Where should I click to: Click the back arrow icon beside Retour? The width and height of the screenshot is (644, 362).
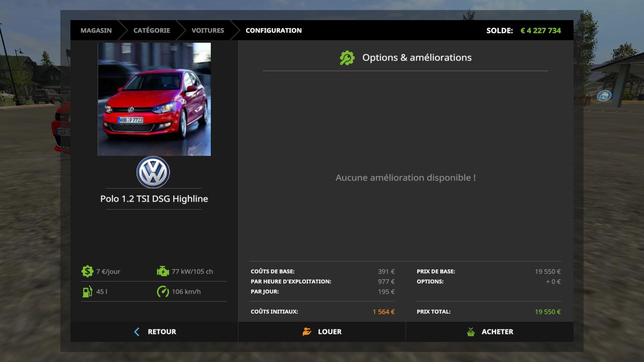click(137, 332)
